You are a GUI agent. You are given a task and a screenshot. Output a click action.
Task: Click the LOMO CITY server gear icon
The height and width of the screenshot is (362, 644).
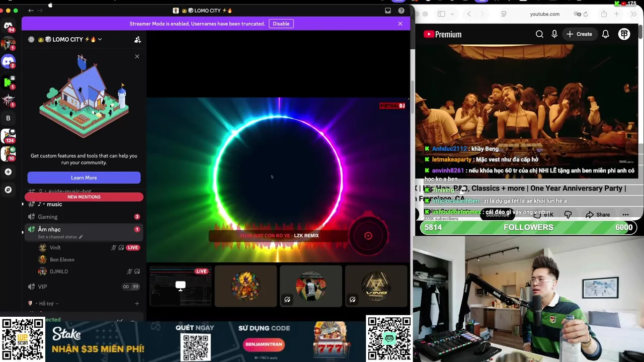click(x=31, y=39)
